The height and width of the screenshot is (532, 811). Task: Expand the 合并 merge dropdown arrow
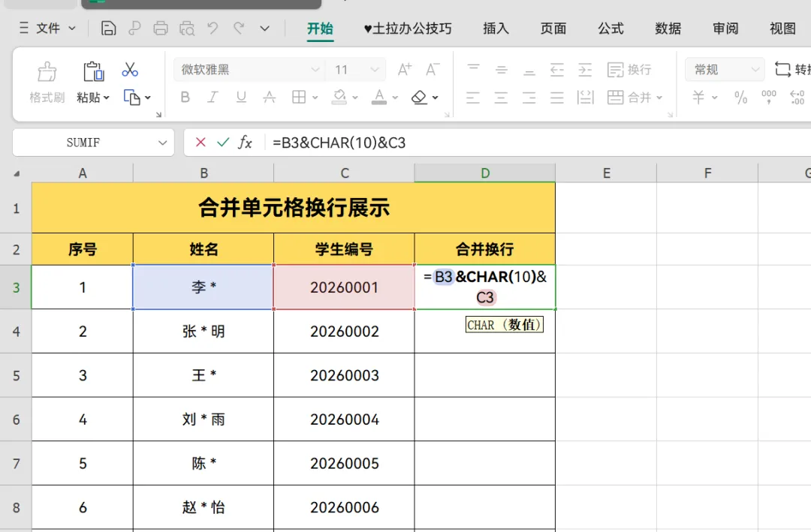[659, 98]
